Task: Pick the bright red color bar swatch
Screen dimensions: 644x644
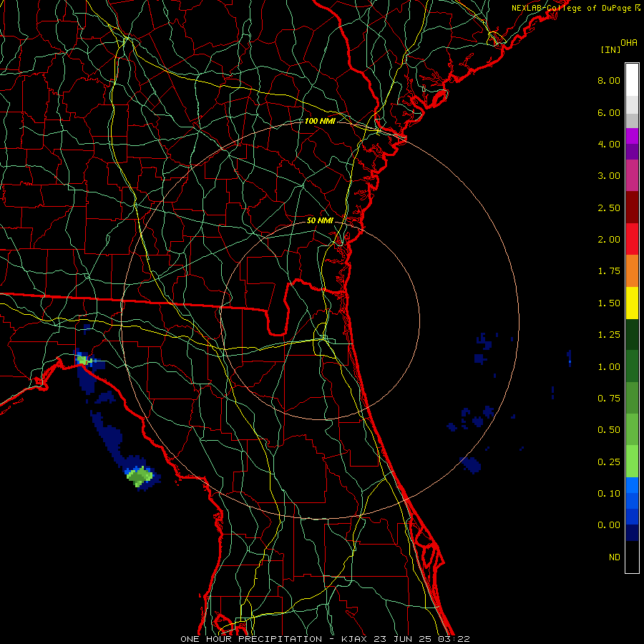Action: click(x=632, y=239)
